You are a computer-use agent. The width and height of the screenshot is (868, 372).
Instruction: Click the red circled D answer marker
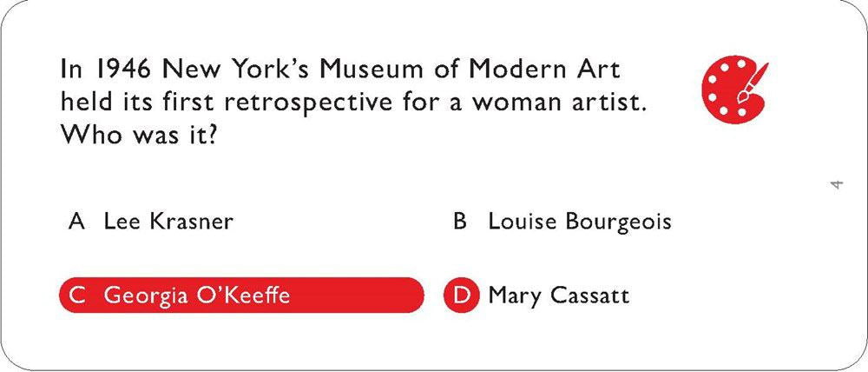pyautogui.click(x=461, y=296)
